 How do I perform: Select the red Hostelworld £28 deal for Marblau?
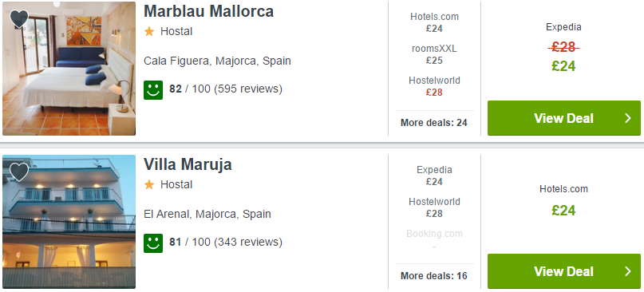[x=434, y=86]
